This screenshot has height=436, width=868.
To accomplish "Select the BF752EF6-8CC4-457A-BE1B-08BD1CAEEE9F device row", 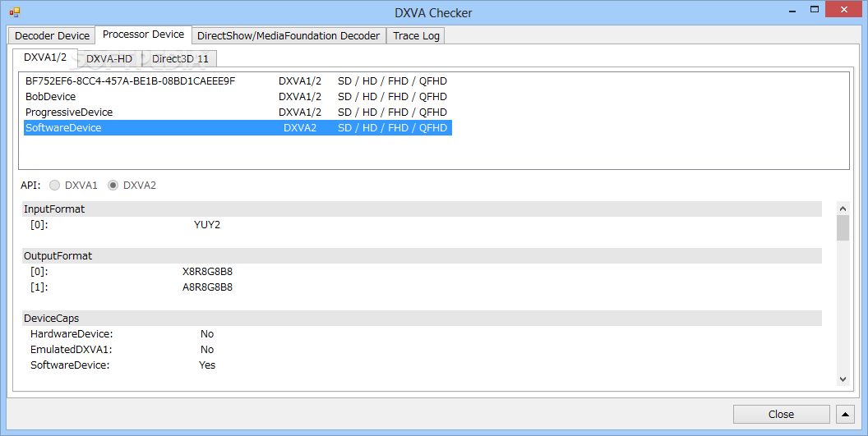I will (x=238, y=80).
